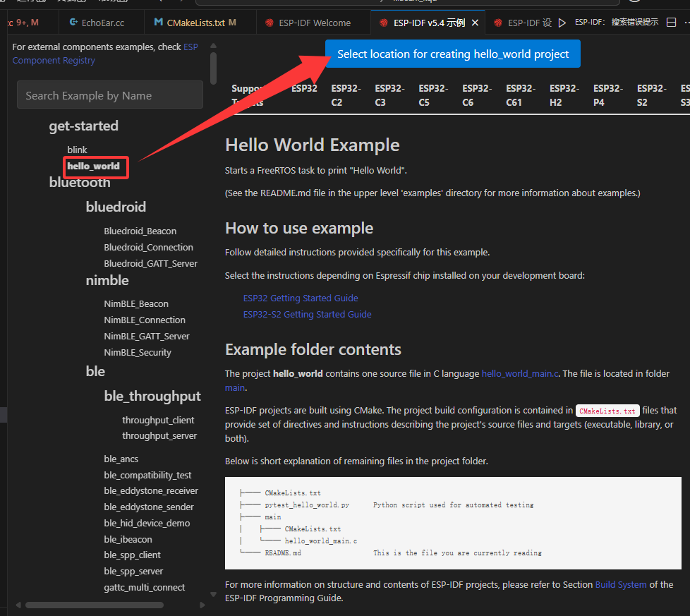The width and height of the screenshot is (690, 616).
Task: Select the blink example in the list
Action: tap(78, 150)
